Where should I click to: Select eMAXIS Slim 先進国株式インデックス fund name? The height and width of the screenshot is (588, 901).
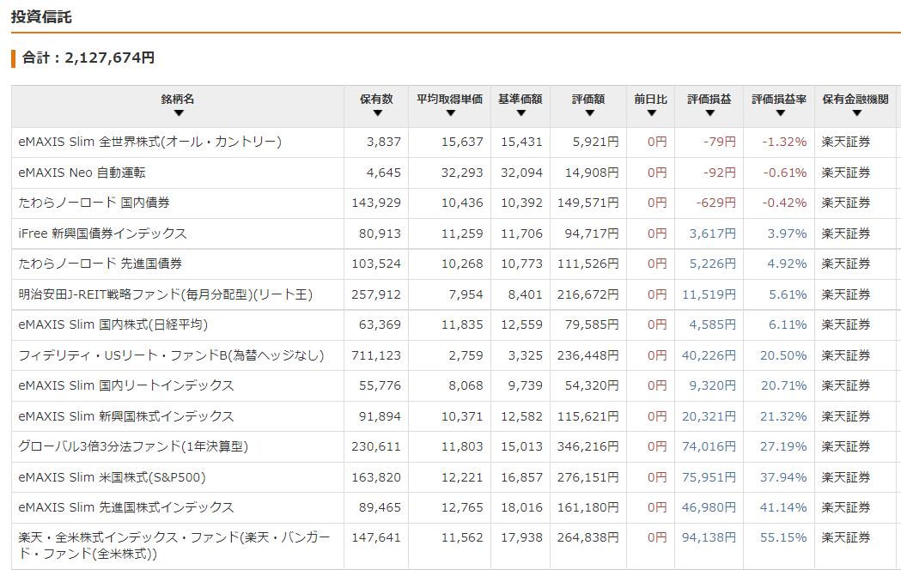pyautogui.click(x=126, y=507)
